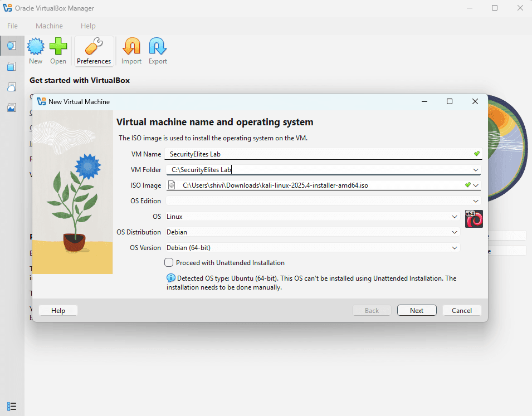Click the Help button in dialog

[x=58, y=311]
